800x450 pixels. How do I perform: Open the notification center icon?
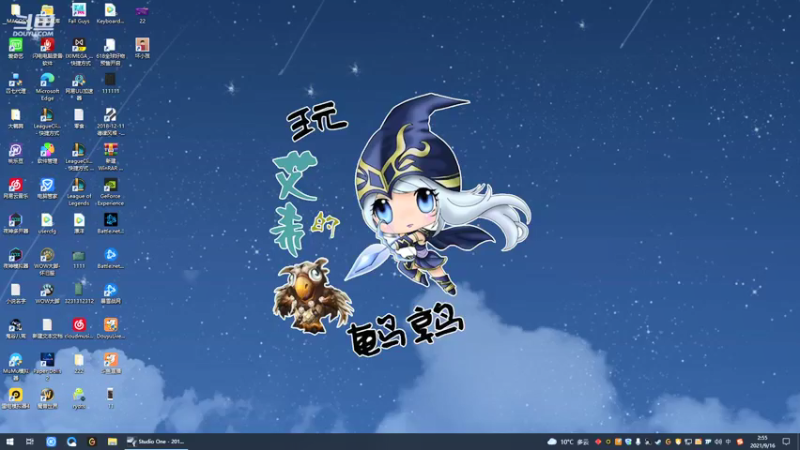786,442
